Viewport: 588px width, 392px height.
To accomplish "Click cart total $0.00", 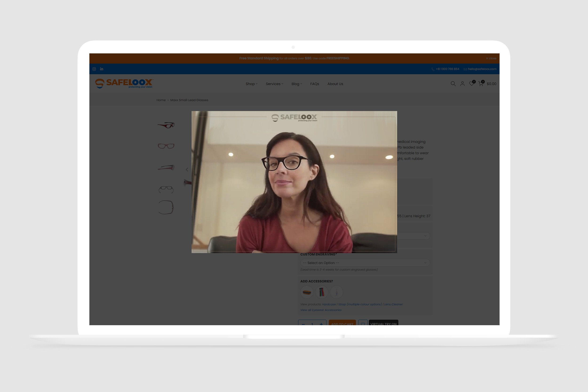I will coord(492,84).
